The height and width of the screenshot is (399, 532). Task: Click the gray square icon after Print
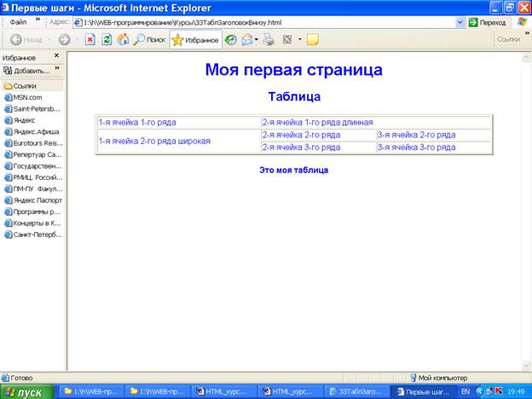click(287, 40)
